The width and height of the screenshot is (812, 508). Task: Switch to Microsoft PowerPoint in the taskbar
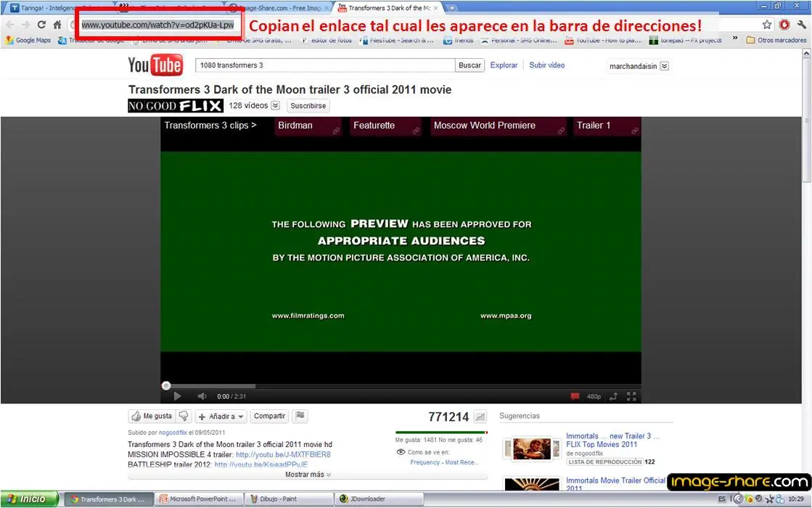click(x=198, y=499)
